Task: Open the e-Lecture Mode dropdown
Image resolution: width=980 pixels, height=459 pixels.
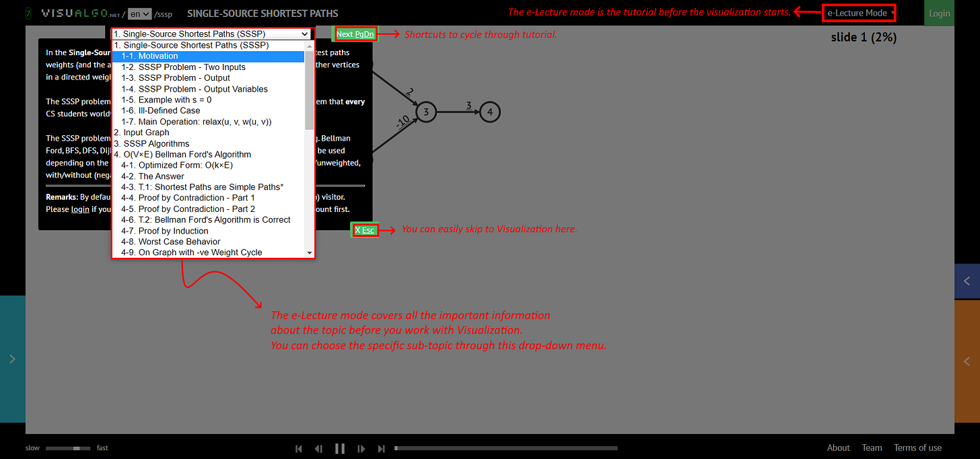Action: click(x=859, y=12)
